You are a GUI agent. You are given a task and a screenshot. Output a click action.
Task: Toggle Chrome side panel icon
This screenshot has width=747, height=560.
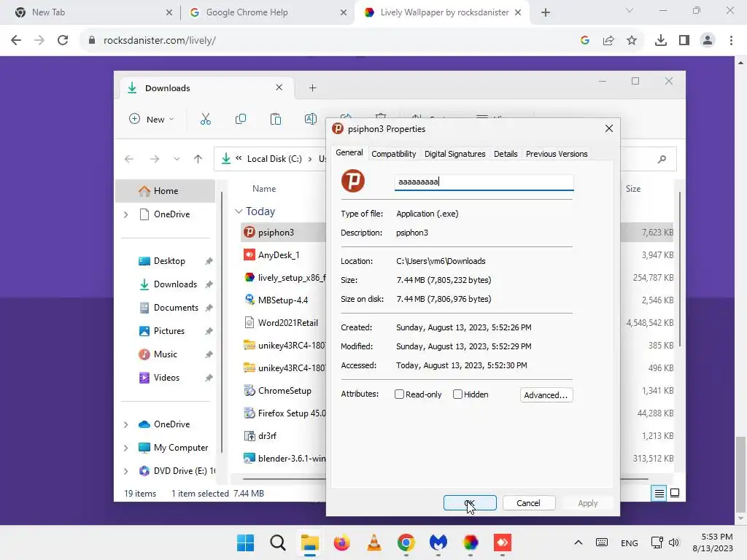(684, 40)
